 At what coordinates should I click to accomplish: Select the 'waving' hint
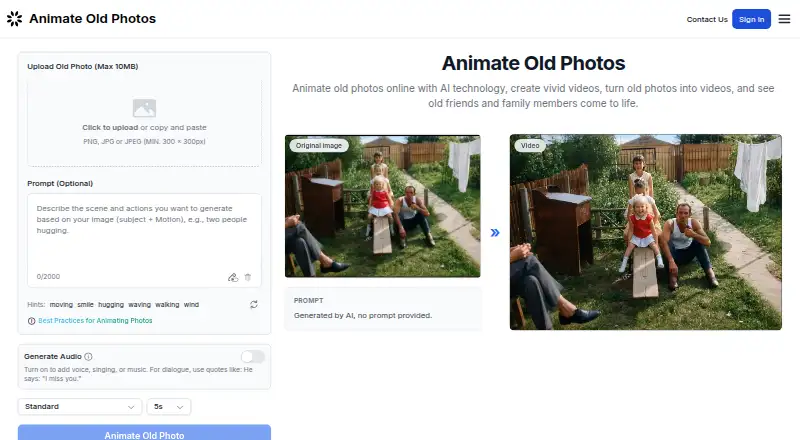click(x=139, y=305)
